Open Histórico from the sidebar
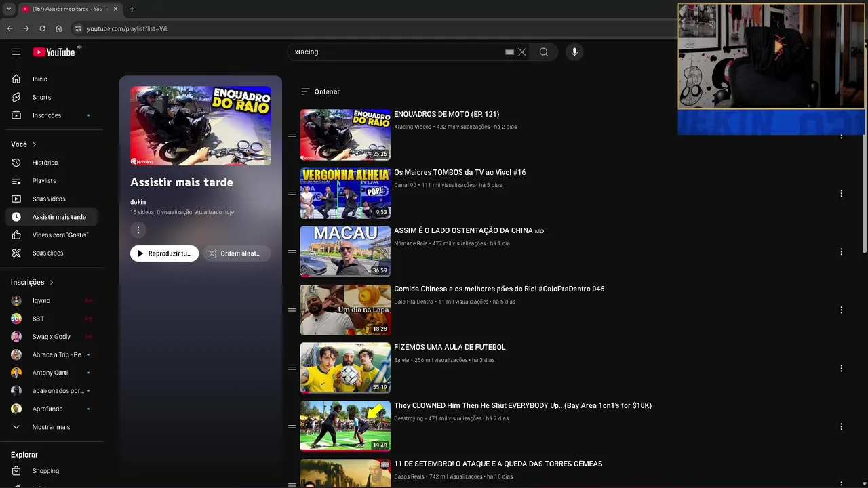 52,163
